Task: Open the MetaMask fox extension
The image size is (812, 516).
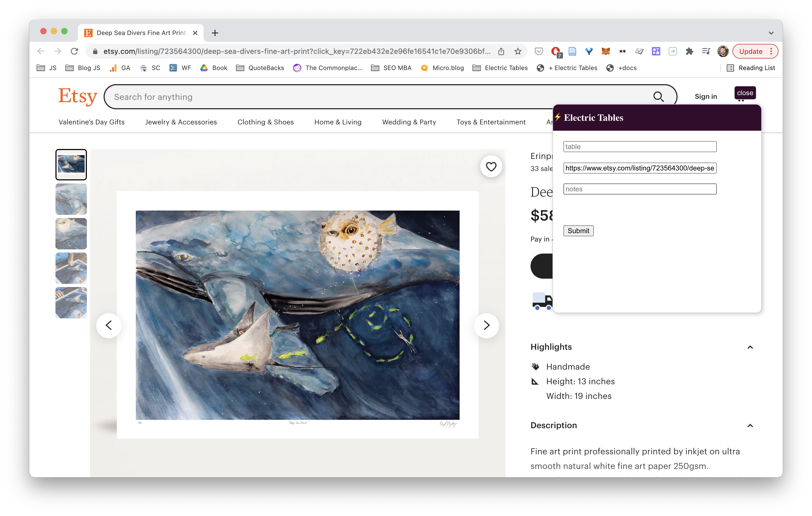Action: [x=606, y=51]
